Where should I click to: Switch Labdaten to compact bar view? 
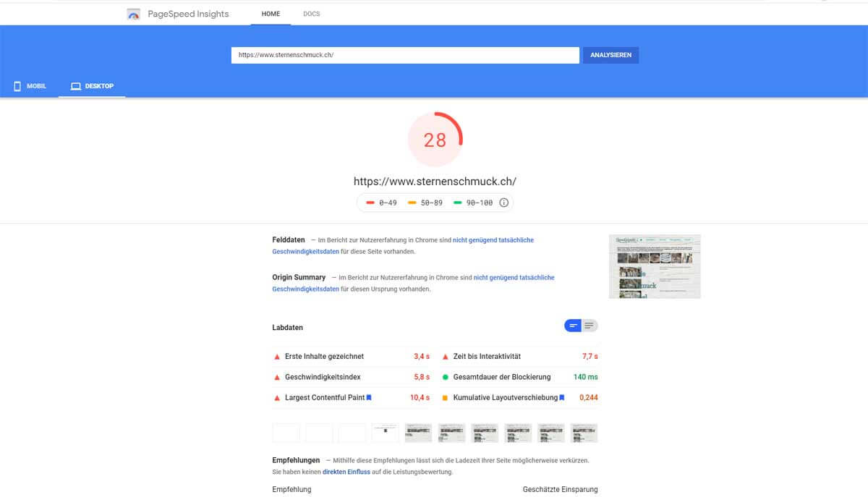(x=573, y=326)
